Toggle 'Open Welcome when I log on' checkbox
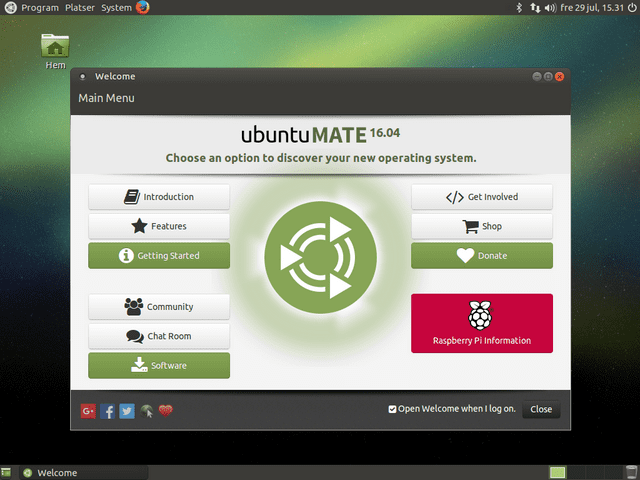This screenshot has height=480, width=640. pyautogui.click(x=392, y=409)
